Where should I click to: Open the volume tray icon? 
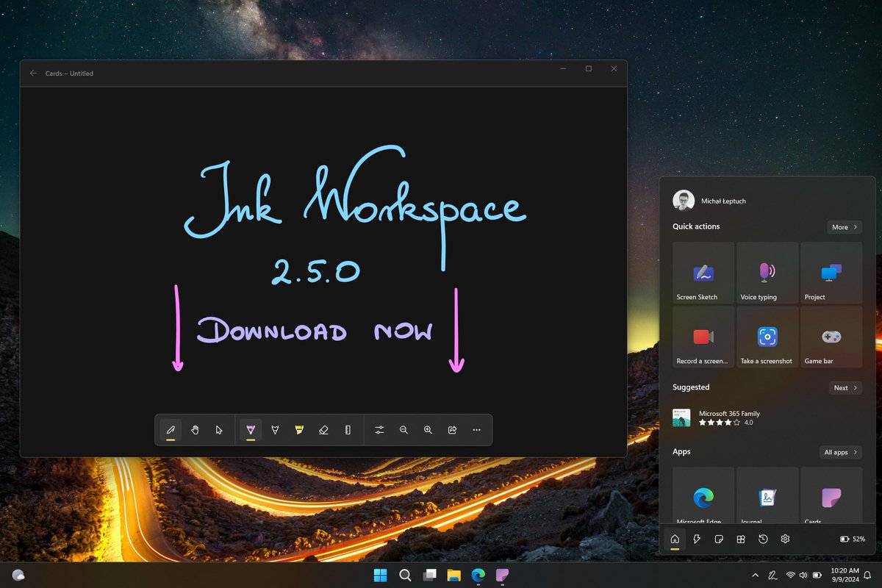803,575
